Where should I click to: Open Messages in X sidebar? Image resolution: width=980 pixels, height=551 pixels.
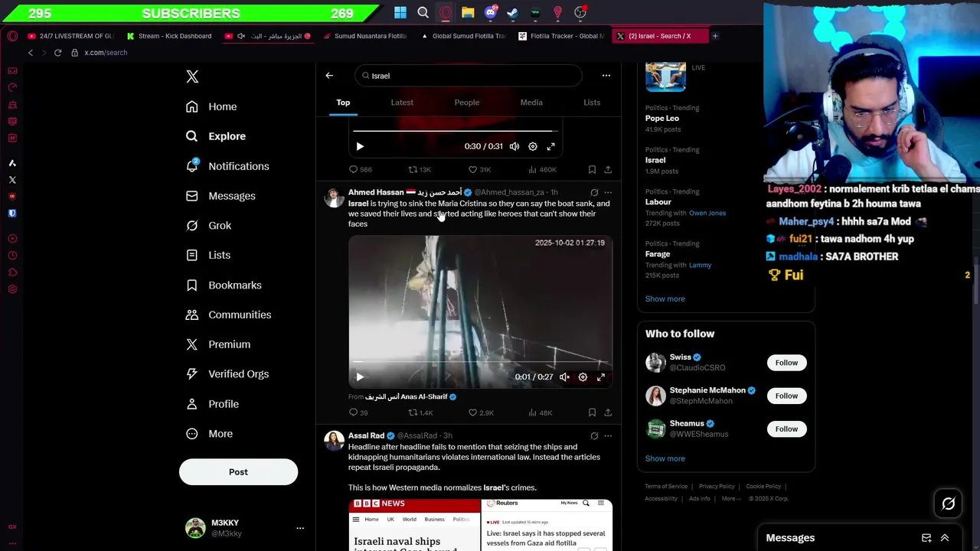pos(221,196)
